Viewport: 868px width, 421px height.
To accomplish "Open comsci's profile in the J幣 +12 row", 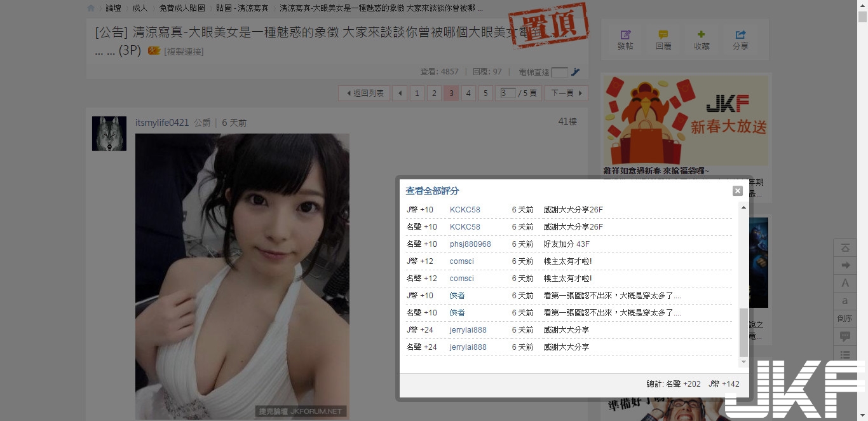I will 462,261.
